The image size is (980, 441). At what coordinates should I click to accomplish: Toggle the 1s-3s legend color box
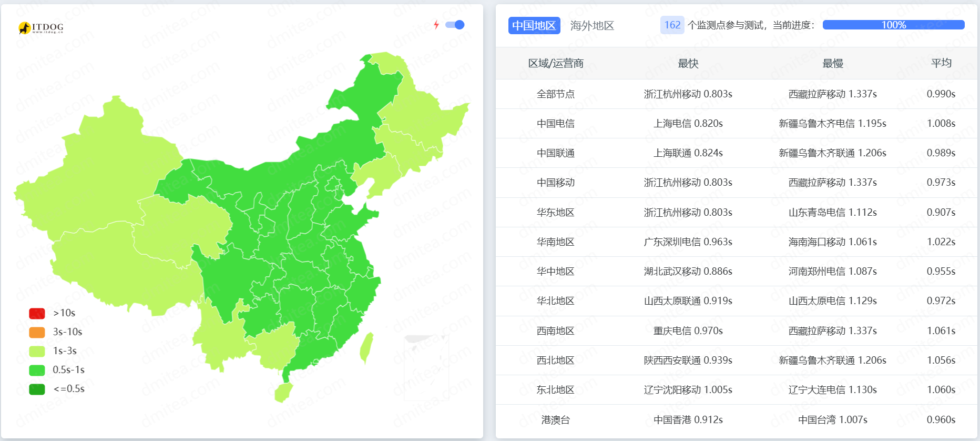(37, 351)
